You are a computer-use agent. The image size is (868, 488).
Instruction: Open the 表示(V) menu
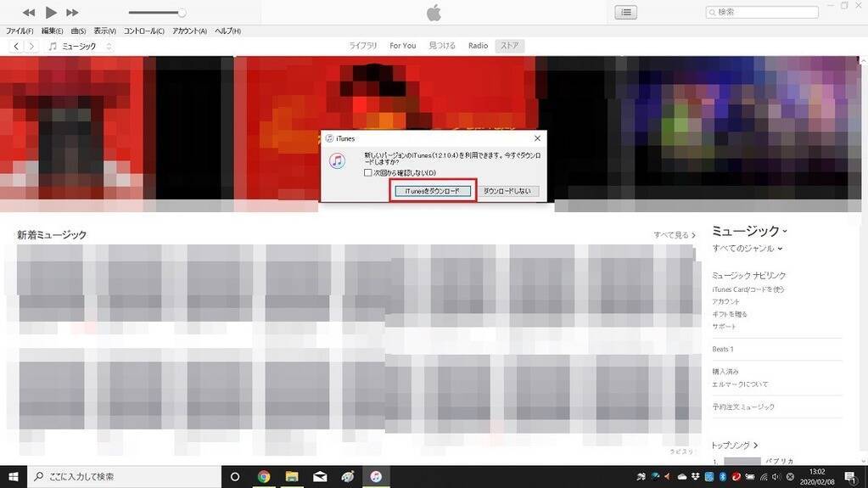pos(104,31)
